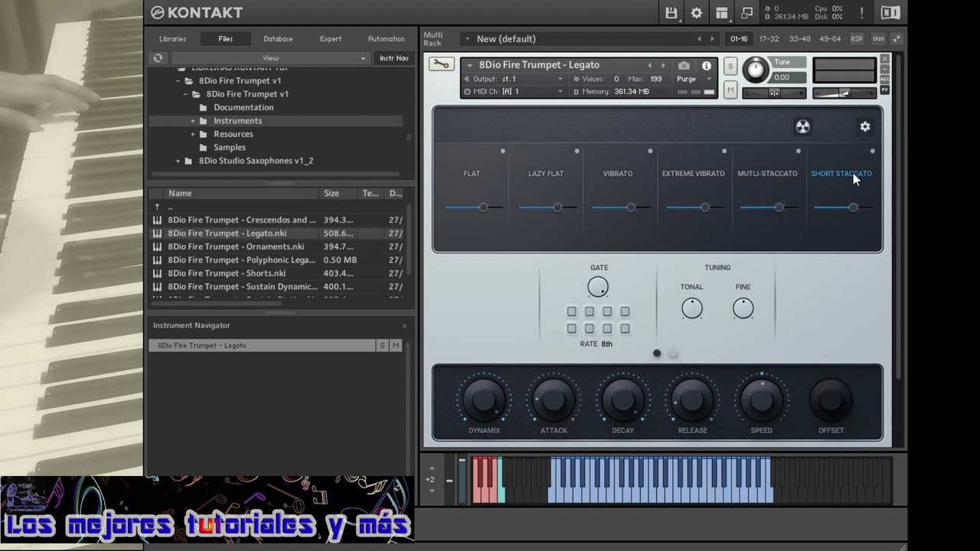Open the instrument panel settings gear
This screenshot has height=551, width=980.
coord(865,127)
